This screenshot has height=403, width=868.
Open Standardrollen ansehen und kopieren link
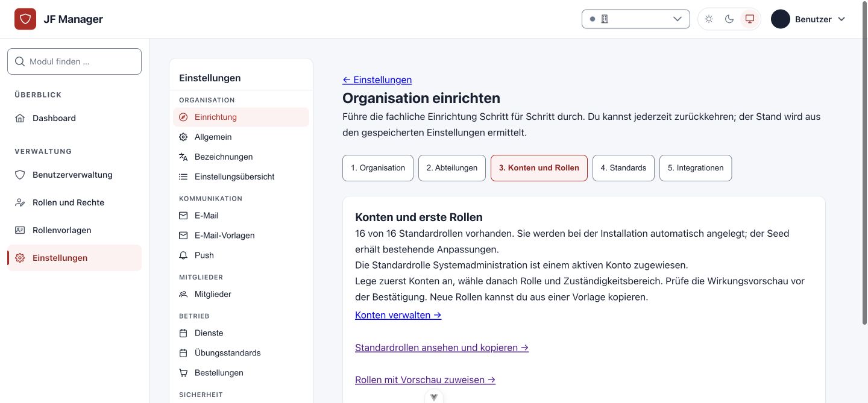(x=442, y=348)
